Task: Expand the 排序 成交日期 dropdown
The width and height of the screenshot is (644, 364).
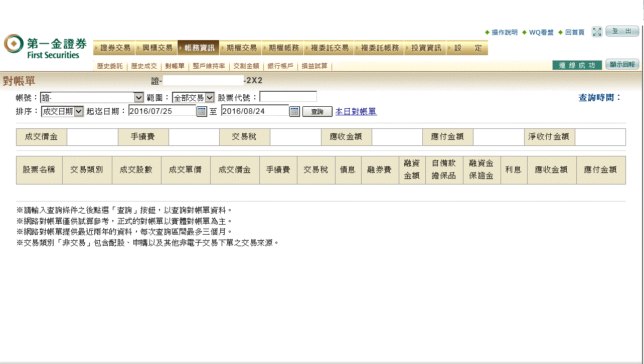Action: (x=78, y=111)
